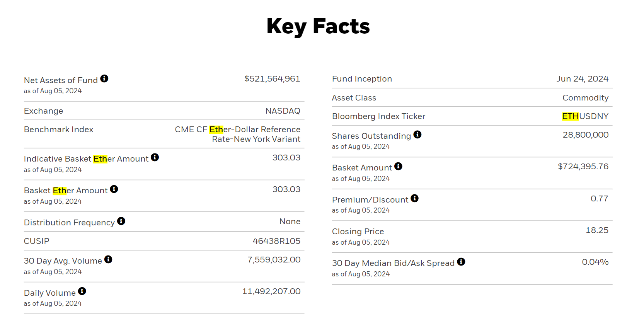
Task: Show info for Basket Amount in dollars
Action: click(398, 167)
